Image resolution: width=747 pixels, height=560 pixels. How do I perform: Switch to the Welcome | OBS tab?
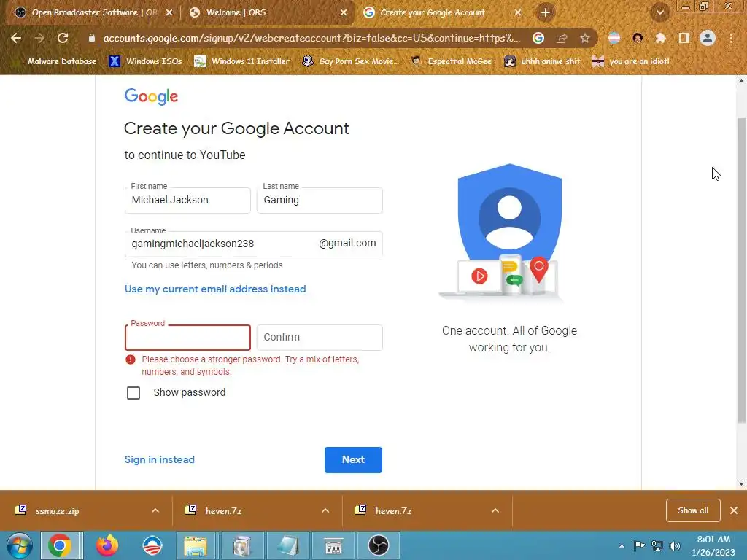(x=267, y=13)
